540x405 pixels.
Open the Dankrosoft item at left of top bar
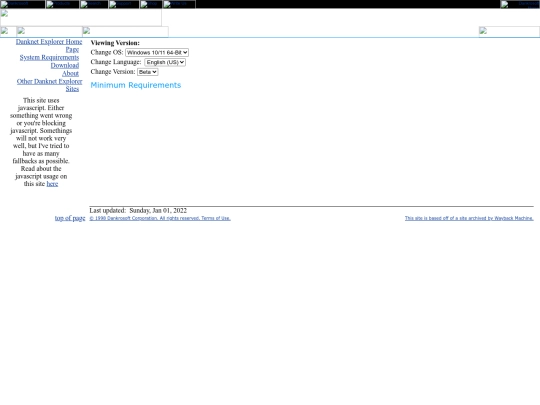point(23,4)
